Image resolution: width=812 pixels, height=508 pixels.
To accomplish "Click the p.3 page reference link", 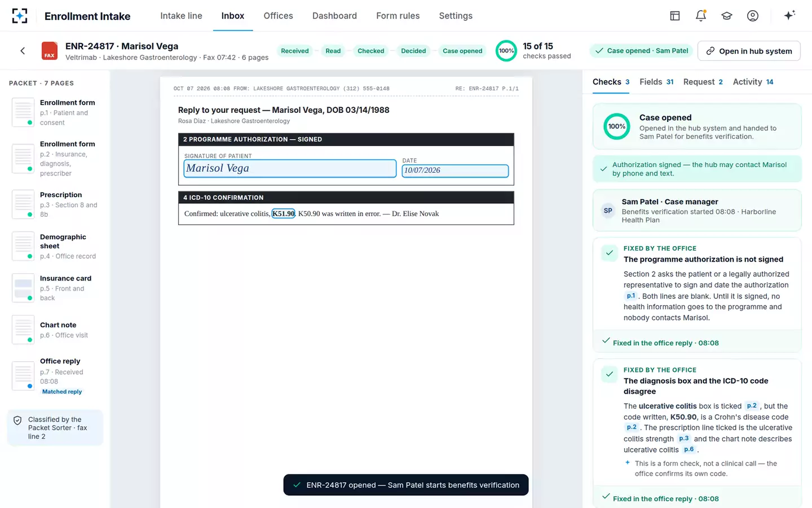I will pyautogui.click(x=684, y=438).
